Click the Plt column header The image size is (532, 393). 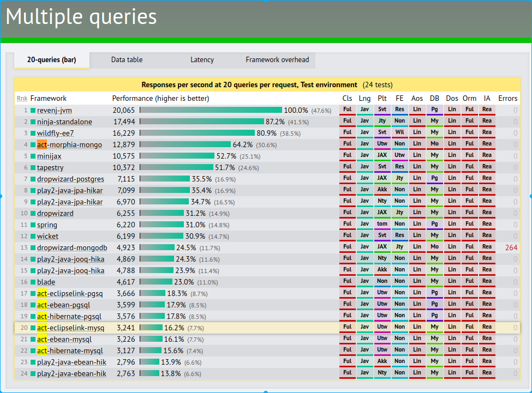tap(382, 99)
